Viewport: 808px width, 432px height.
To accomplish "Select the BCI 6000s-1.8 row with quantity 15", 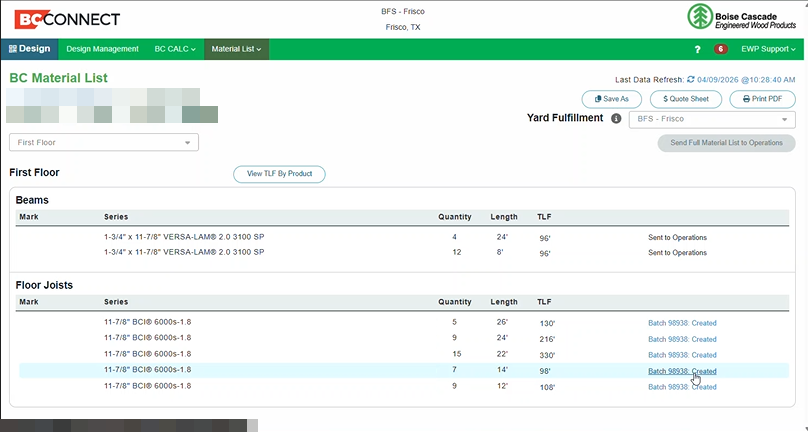I will (404, 354).
